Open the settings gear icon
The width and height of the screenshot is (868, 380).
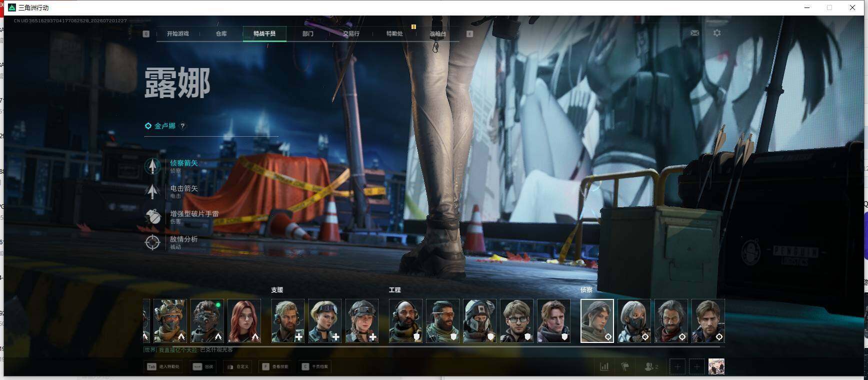tap(717, 33)
